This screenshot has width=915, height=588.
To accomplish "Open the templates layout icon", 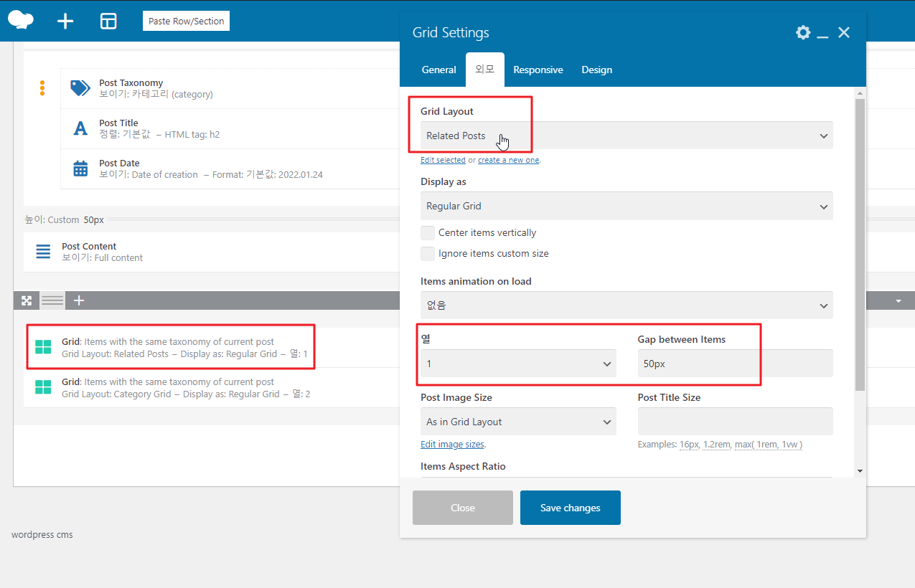I will click(108, 21).
